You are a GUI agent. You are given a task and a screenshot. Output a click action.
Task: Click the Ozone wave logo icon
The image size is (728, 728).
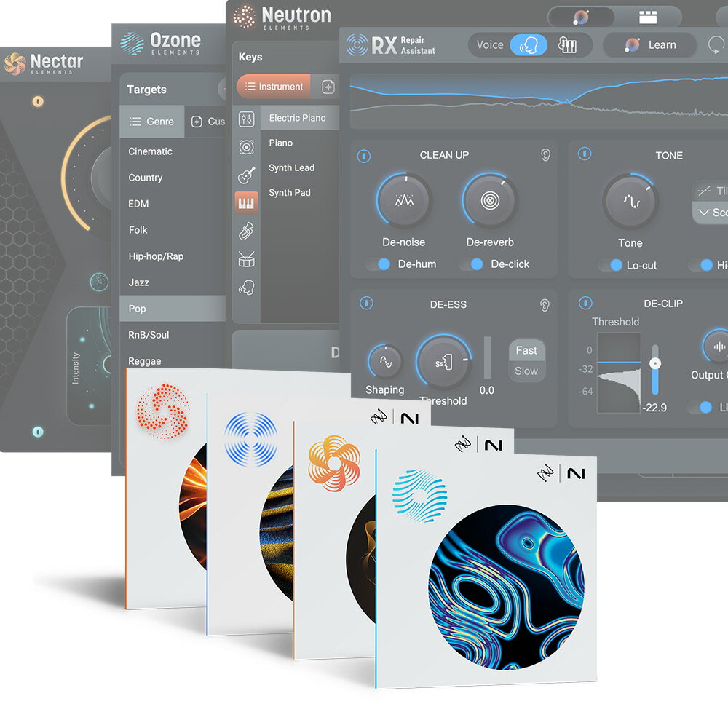coord(132,44)
